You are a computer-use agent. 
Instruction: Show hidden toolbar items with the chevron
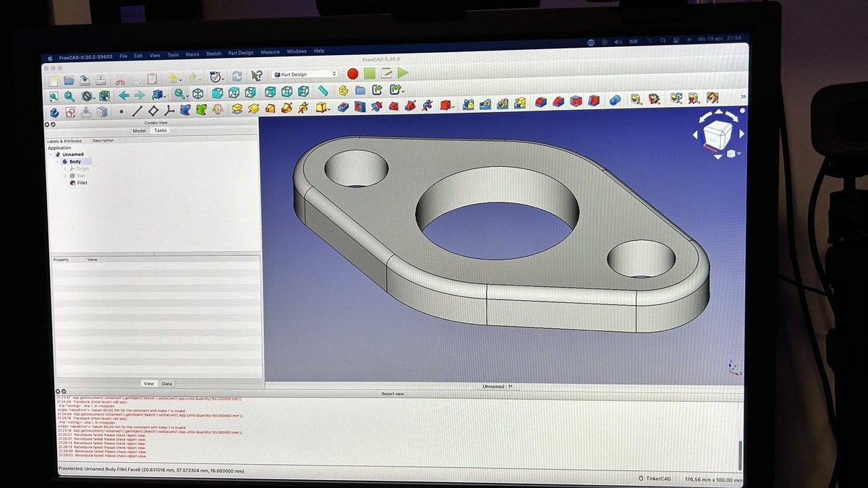(744, 97)
